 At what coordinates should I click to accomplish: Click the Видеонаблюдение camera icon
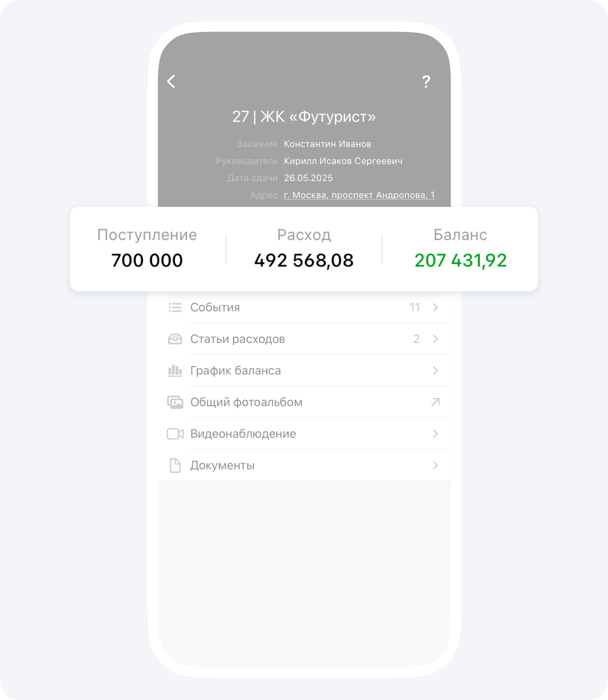(175, 434)
